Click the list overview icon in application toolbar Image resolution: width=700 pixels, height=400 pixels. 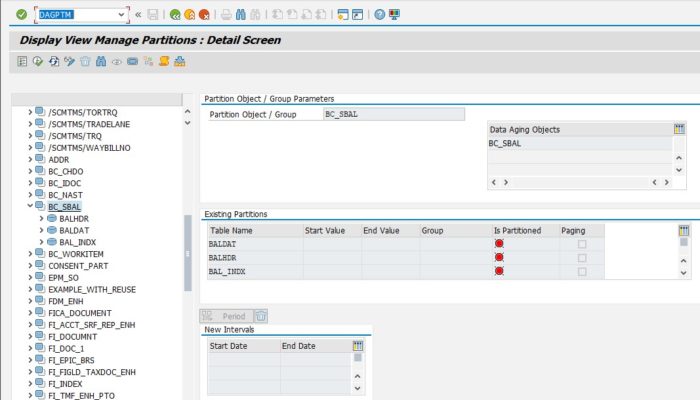point(22,62)
